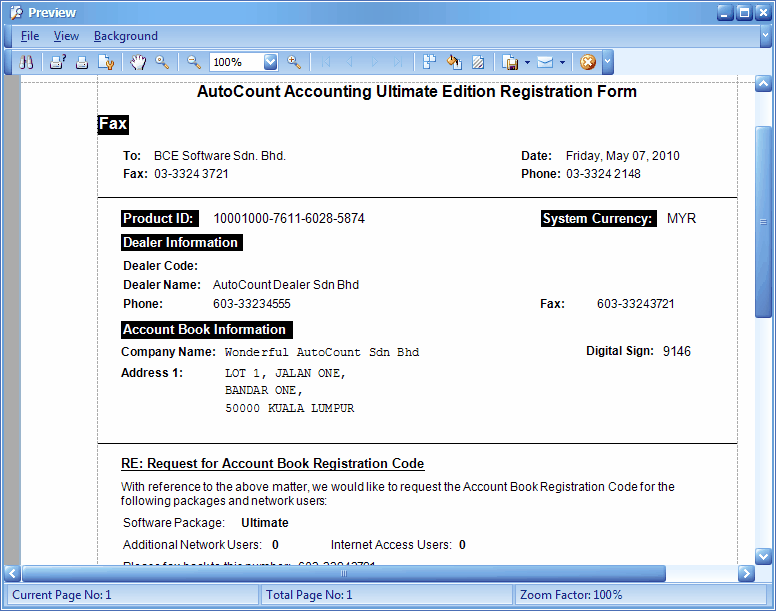Image resolution: width=776 pixels, height=611 pixels.
Task: Click the Export Document save icon
Action: coord(510,62)
